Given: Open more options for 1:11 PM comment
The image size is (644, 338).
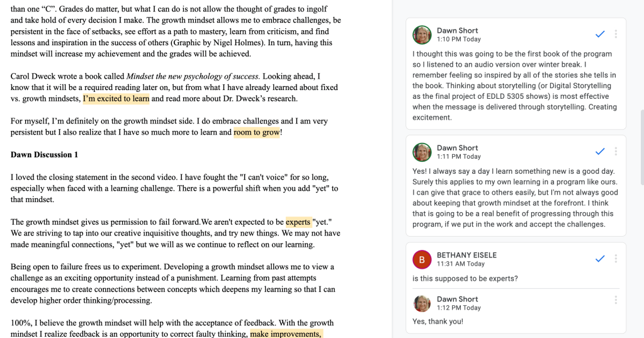Looking at the screenshot, I should (616, 152).
